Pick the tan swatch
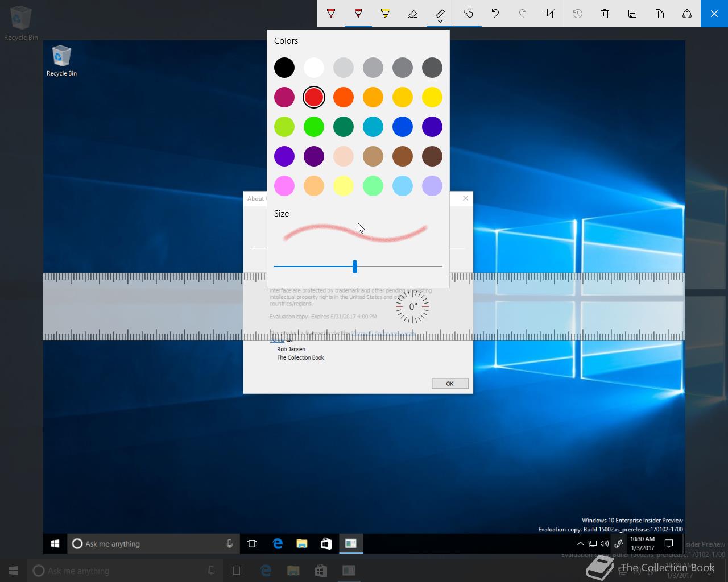 373,156
